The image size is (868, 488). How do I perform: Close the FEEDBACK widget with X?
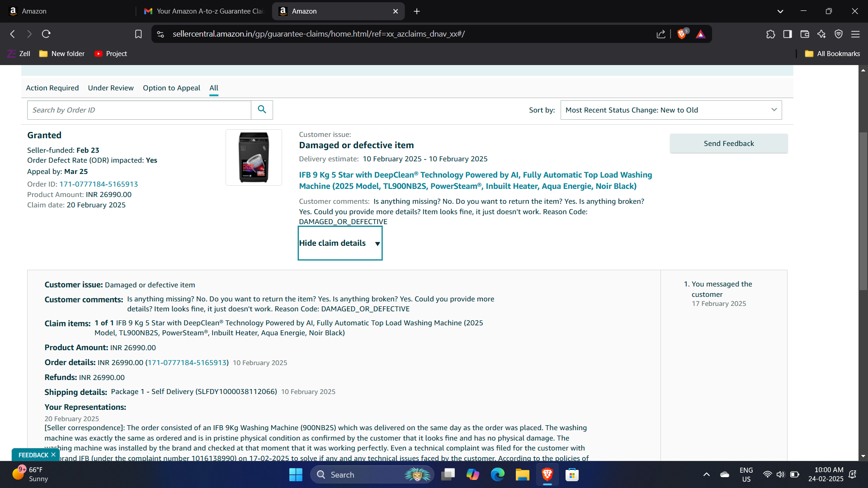(53, 455)
